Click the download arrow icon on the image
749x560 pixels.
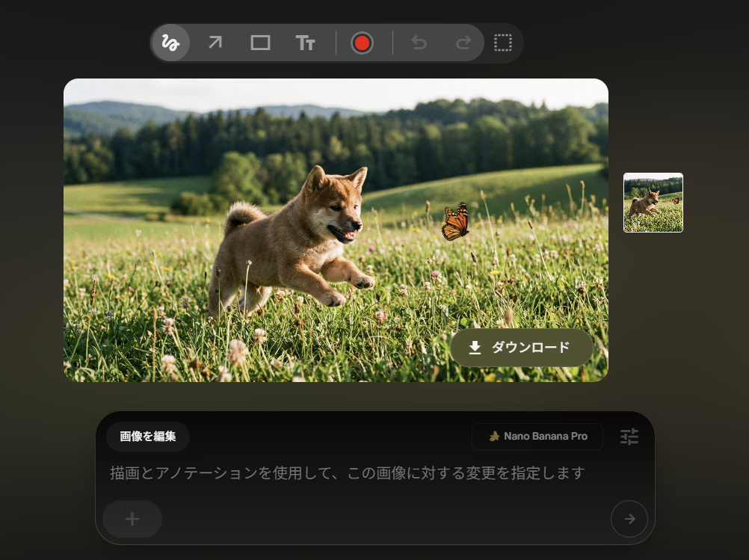pos(475,348)
